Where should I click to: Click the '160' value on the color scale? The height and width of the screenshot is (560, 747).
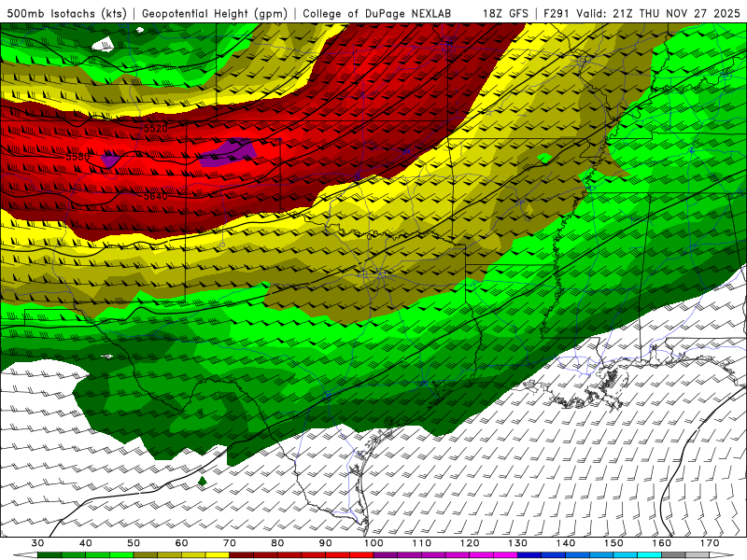pyautogui.click(x=662, y=543)
